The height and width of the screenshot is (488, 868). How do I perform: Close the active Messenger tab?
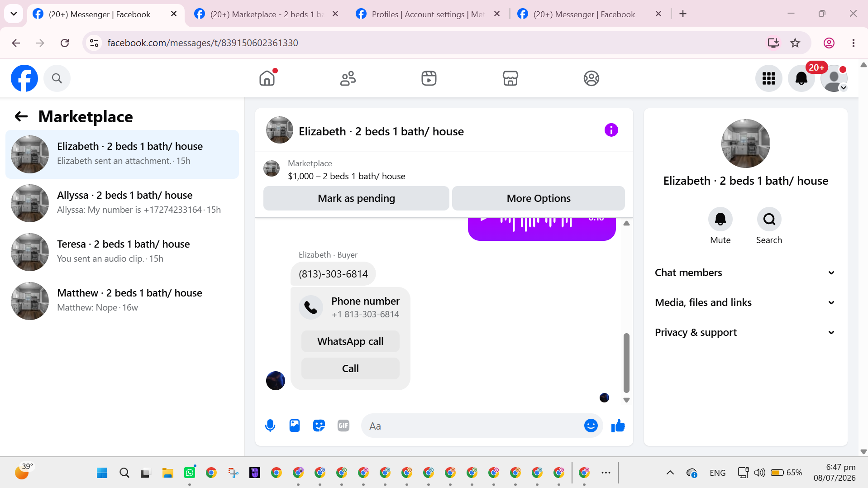[x=174, y=14]
